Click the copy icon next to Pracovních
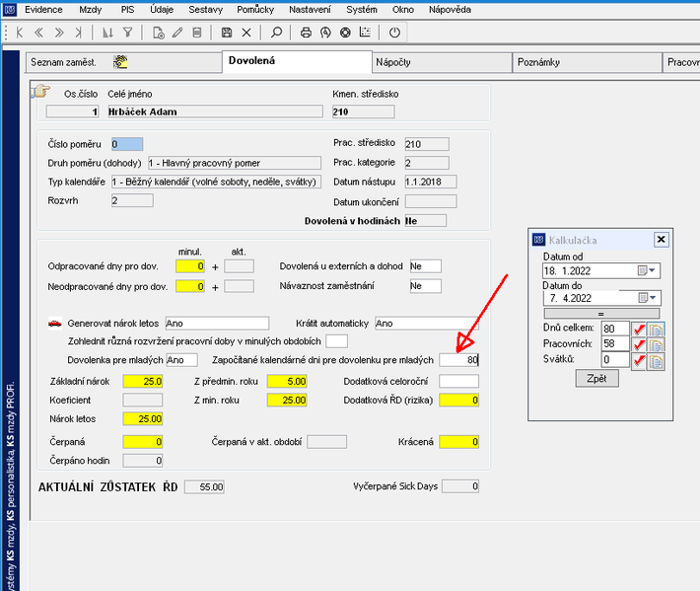700x591 pixels. pyautogui.click(x=656, y=345)
